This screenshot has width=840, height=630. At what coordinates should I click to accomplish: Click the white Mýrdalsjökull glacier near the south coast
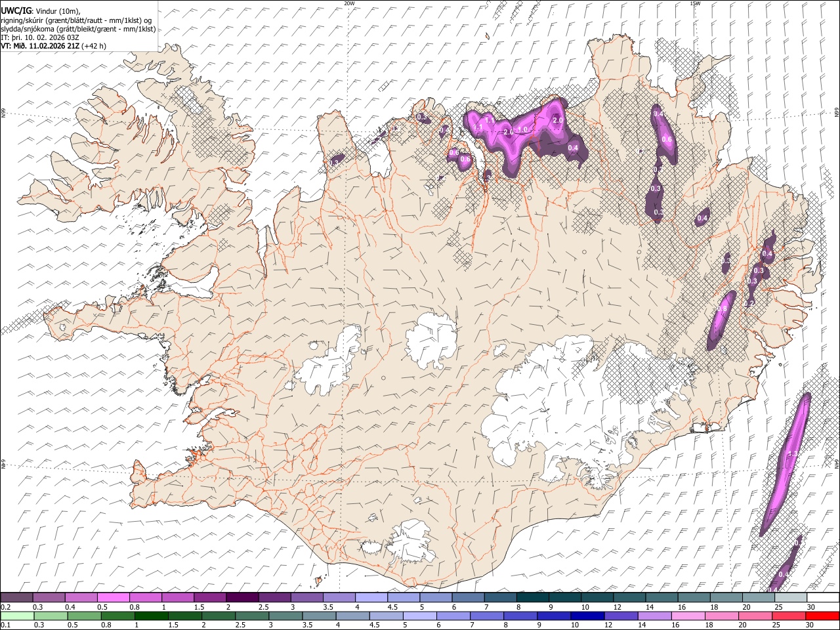click(411, 542)
